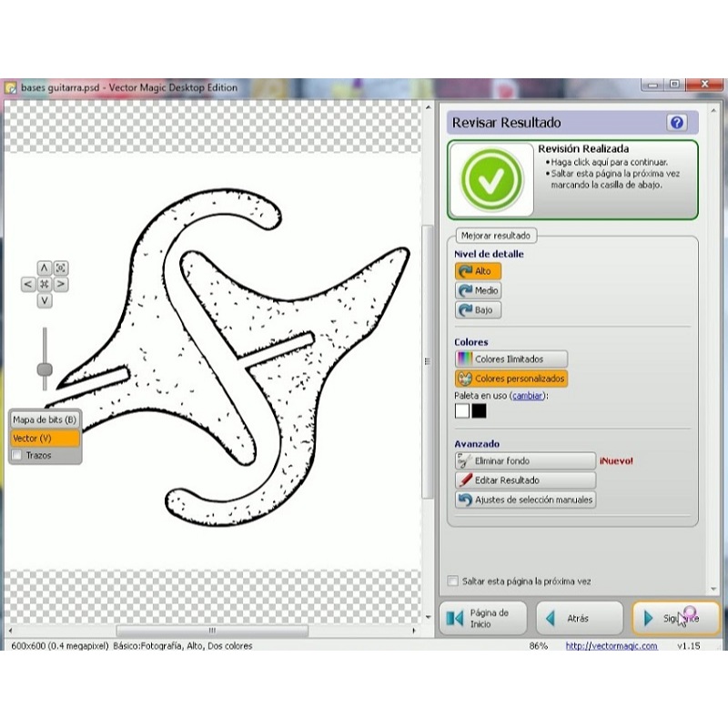Click the horizontal scrollbar right arrow
The width and height of the screenshot is (728, 728).
coord(414,631)
